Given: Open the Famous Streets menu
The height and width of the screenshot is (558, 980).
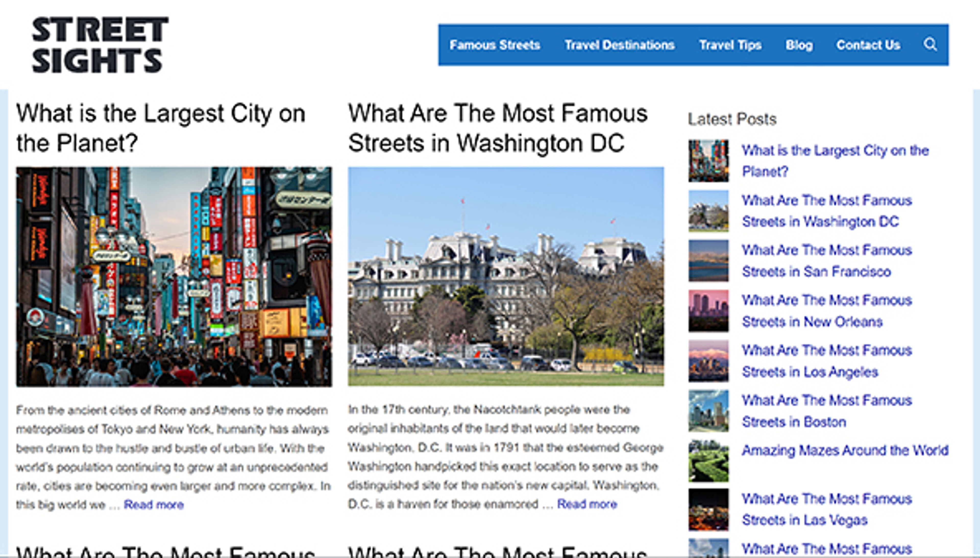Looking at the screenshot, I should coord(495,45).
